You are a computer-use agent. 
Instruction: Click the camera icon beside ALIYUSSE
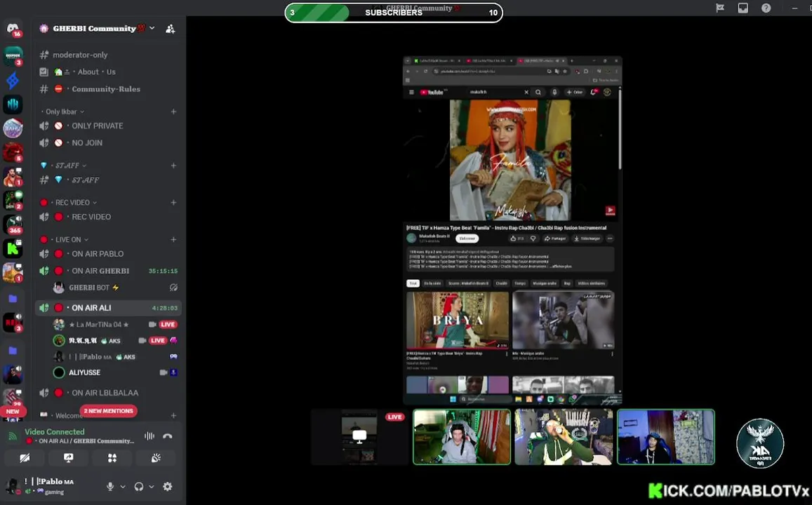point(163,372)
